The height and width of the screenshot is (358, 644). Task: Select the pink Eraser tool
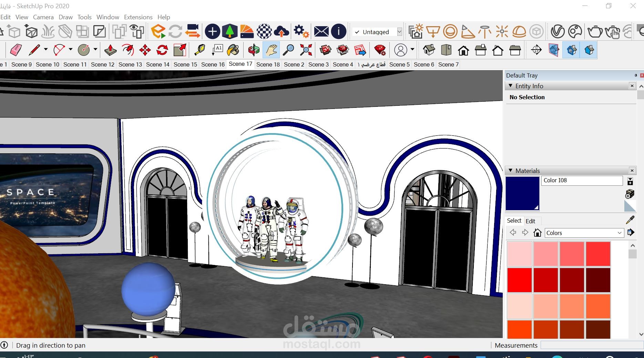(16, 50)
